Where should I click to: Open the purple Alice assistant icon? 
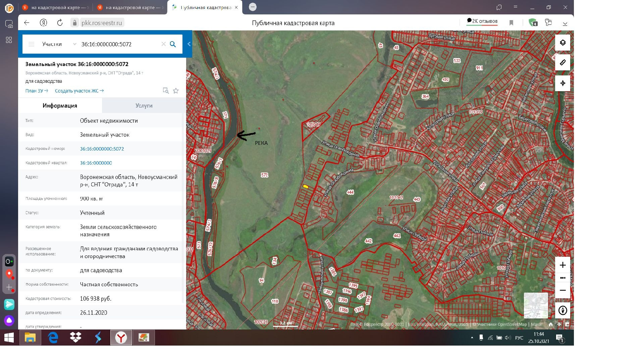click(x=9, y=320)
